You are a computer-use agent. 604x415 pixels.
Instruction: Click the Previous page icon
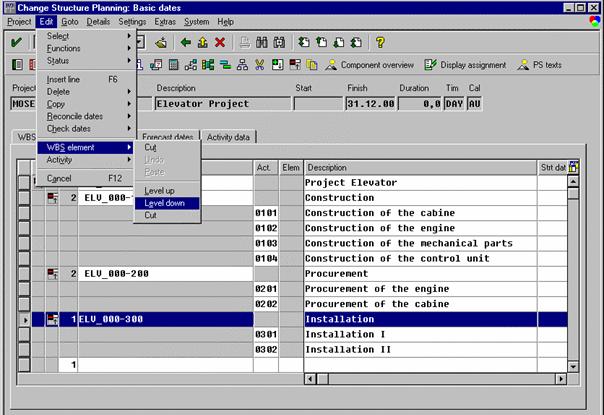pyautogui.click(x=321, y=42)
